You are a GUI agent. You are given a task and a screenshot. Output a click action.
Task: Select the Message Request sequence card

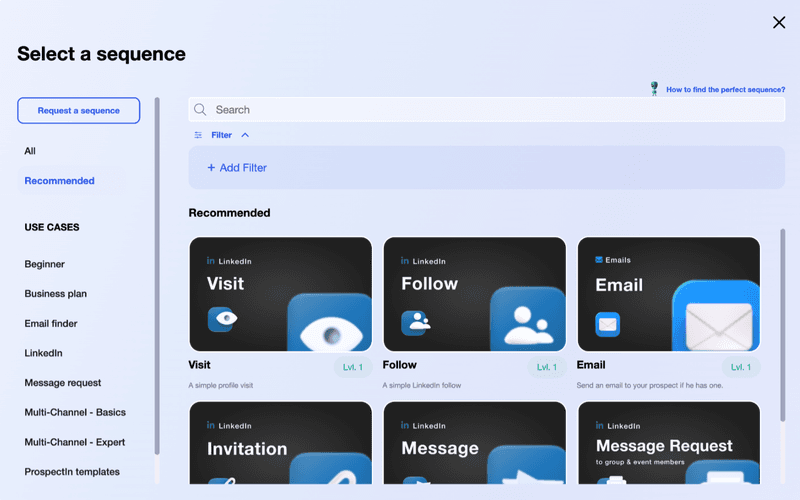[x=668, y=442]
